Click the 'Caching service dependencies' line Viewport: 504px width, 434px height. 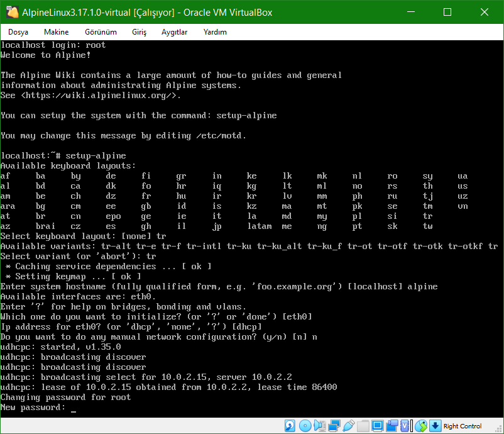point(108,267)
